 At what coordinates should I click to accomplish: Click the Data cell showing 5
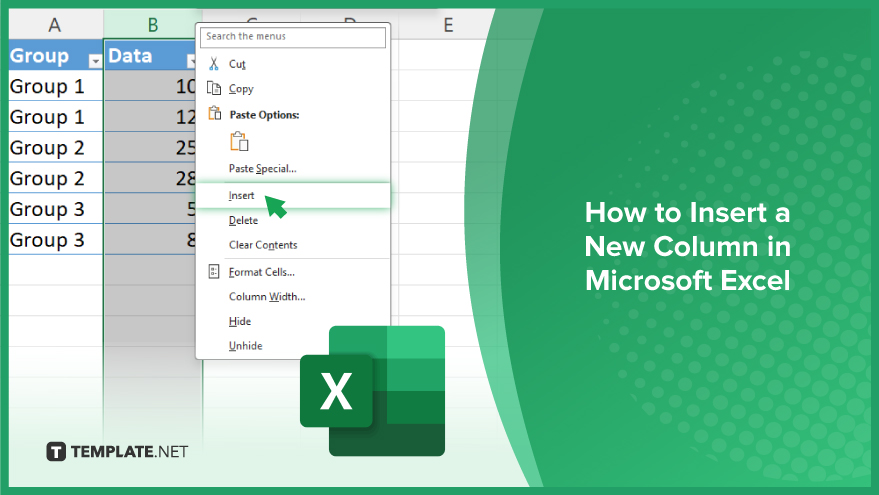coord(150,209)
